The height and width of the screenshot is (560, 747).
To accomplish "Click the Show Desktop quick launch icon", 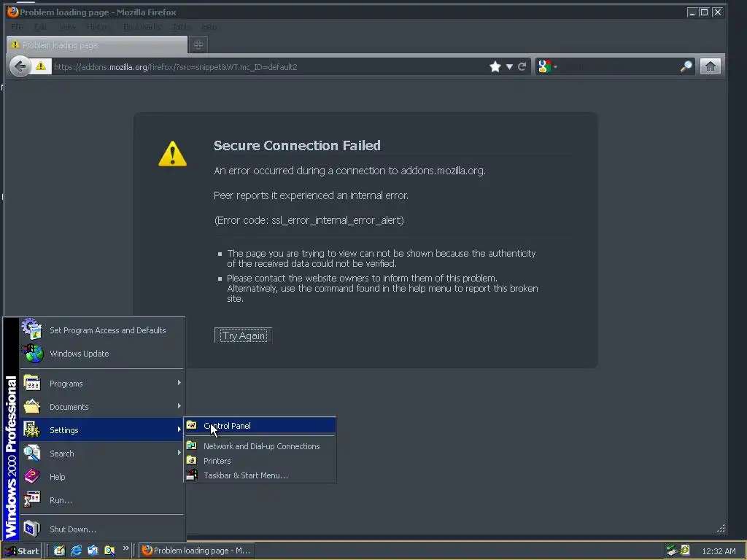I will click(59, 551).
